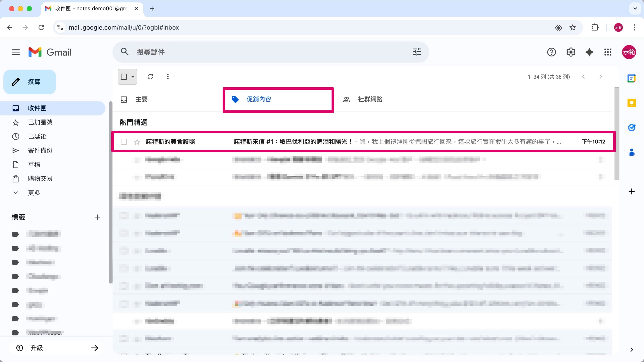Click the refresh mail icon

click(x=150, y=77)
